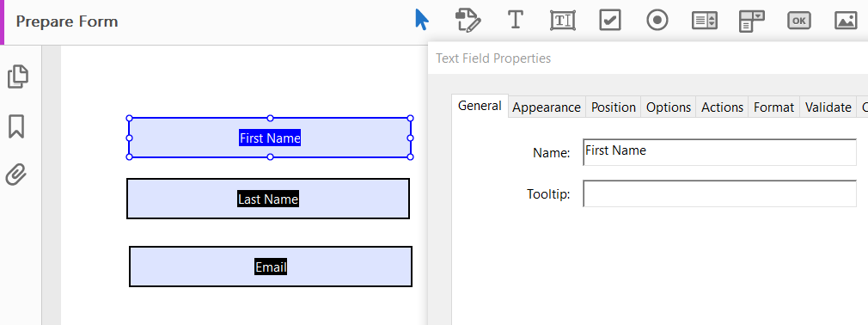This screenshot has width=868, height=325.
Task: Select the Add Radio Button tool
Action: coord(657,20)
